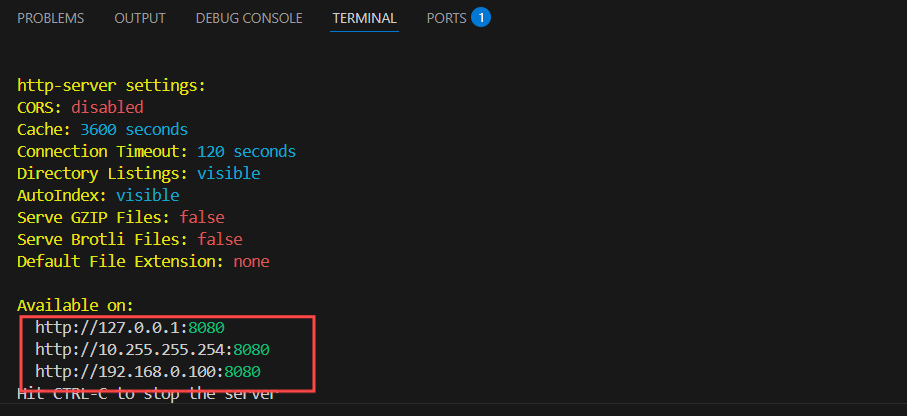The image size is (907, 416).
Task: Click the TERMINAL tab
Action: click(364, 19)
